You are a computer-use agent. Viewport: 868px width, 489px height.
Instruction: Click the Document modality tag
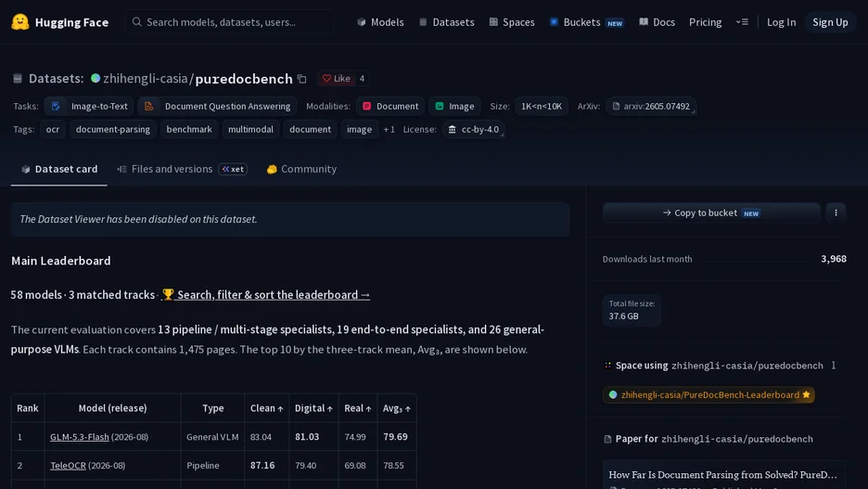point(390,107)
